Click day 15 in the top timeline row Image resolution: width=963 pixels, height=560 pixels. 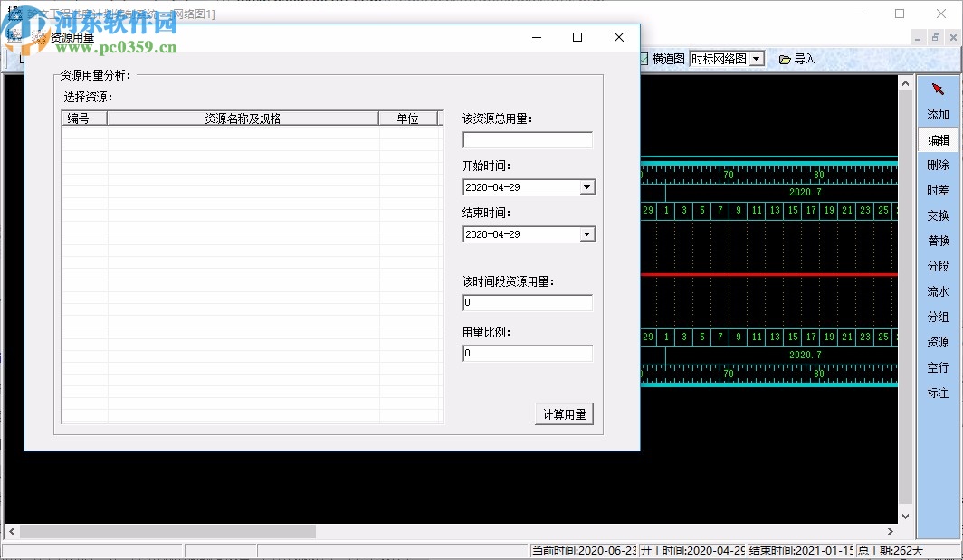click(x=793, y=210)
